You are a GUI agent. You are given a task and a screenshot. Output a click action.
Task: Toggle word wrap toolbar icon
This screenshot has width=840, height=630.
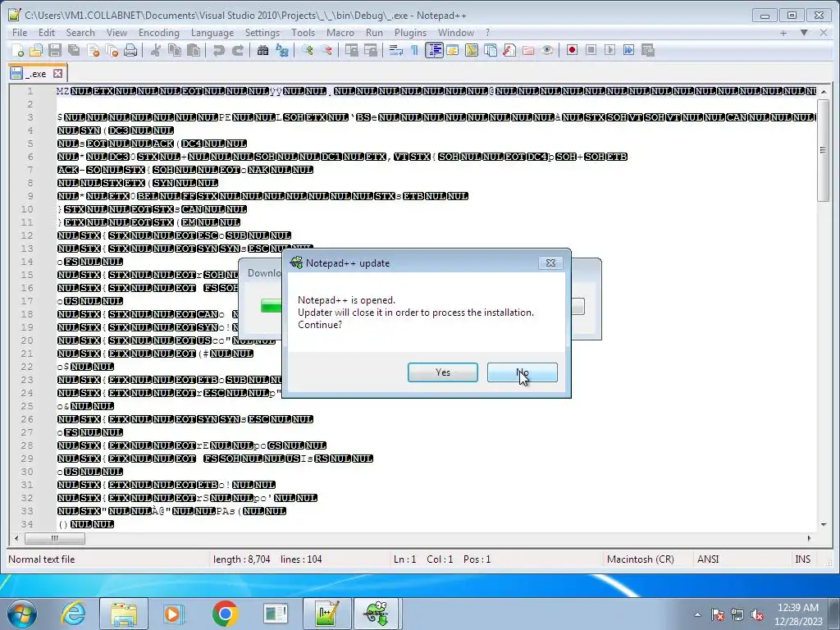(396, 50)
